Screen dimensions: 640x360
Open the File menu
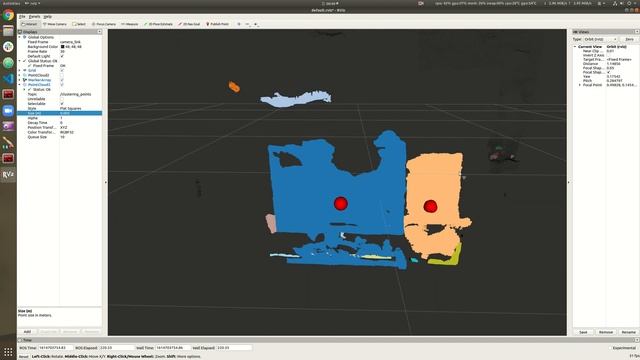pos(22,17)
